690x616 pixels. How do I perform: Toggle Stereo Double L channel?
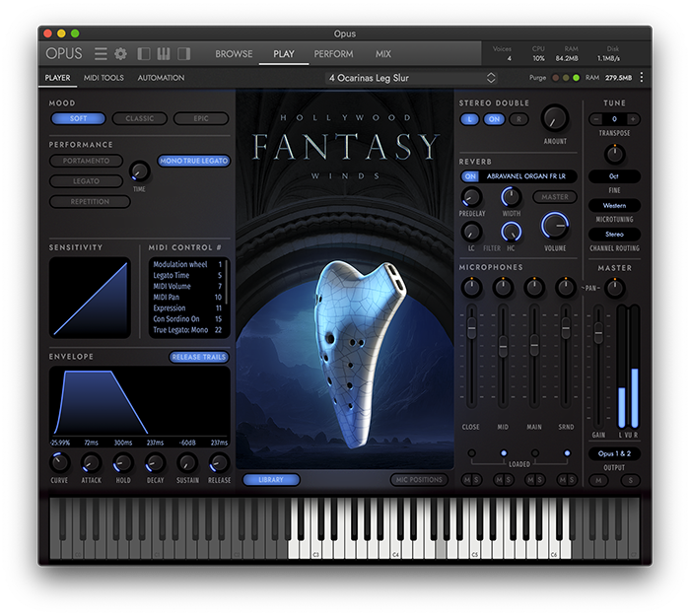click(x=469, y=119)
